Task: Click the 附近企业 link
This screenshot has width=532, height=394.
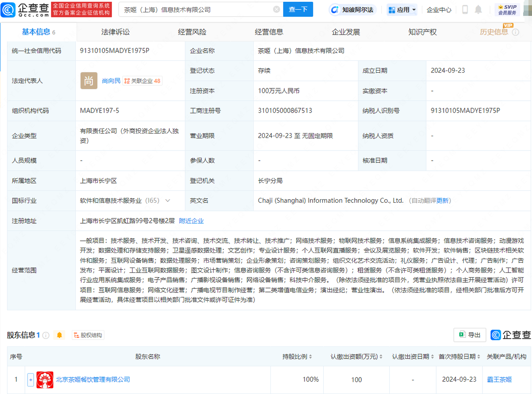Action: pyautogui.click(x=192, y=221)
